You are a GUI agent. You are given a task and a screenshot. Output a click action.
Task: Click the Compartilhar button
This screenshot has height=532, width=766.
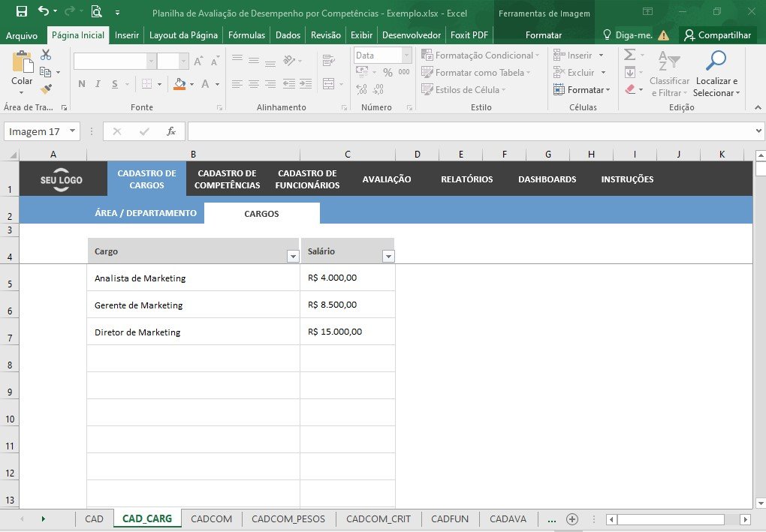pyautogui.click(x=718, y=35)
